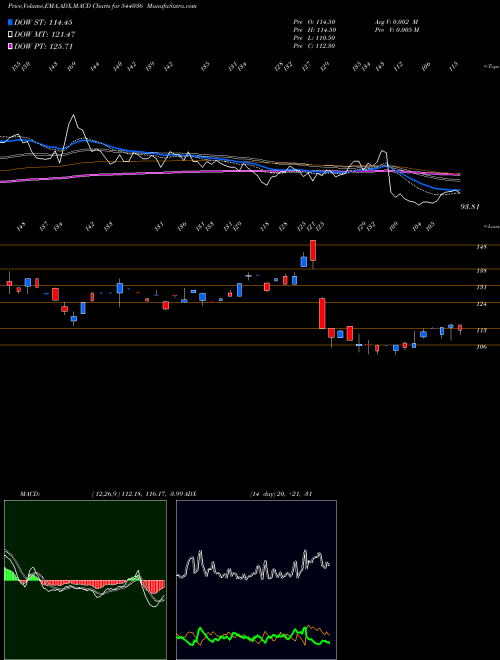Click the '(14 day) 20, +21, -31' ADX values
The height and width of the screenshot is (660, 500).
click(x=281, y=494)
